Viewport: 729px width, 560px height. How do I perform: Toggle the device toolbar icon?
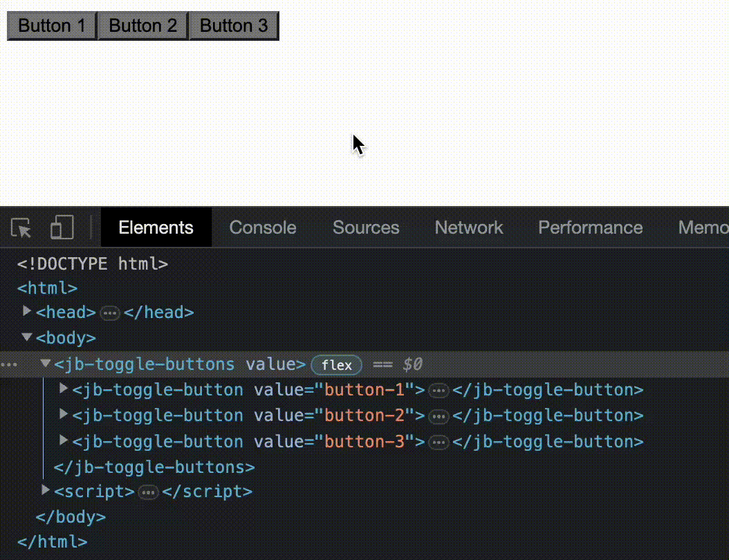[x=62, y=227]
